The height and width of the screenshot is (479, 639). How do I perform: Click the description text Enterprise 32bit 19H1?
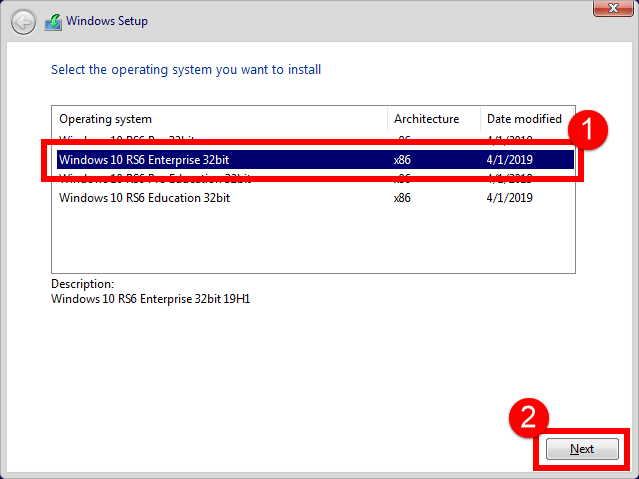tap(195, 299)
